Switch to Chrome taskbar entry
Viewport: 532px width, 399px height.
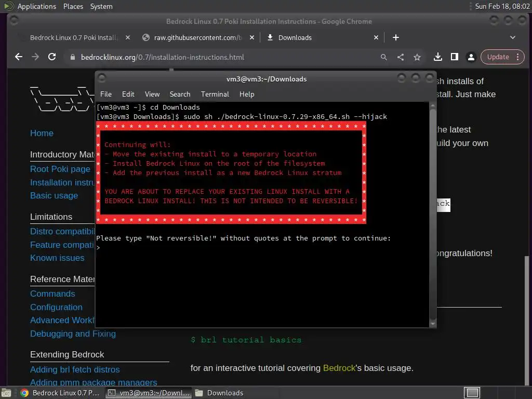60,393
